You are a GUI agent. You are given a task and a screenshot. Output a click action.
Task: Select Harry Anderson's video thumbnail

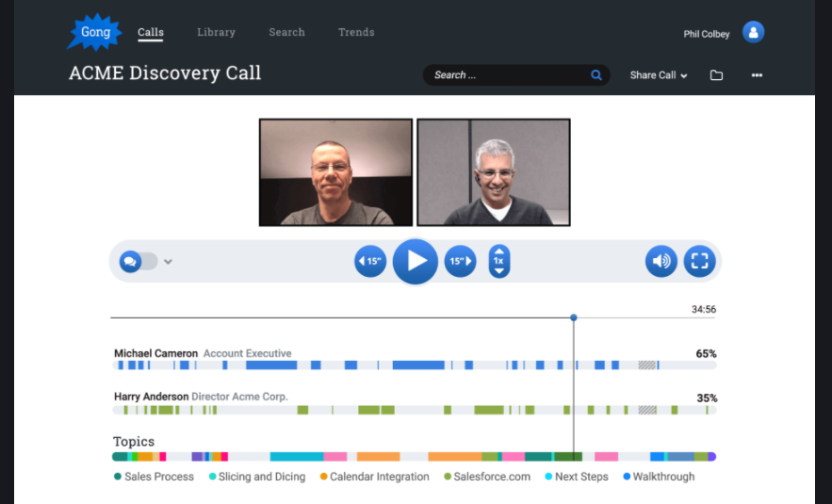click(494, 172)
